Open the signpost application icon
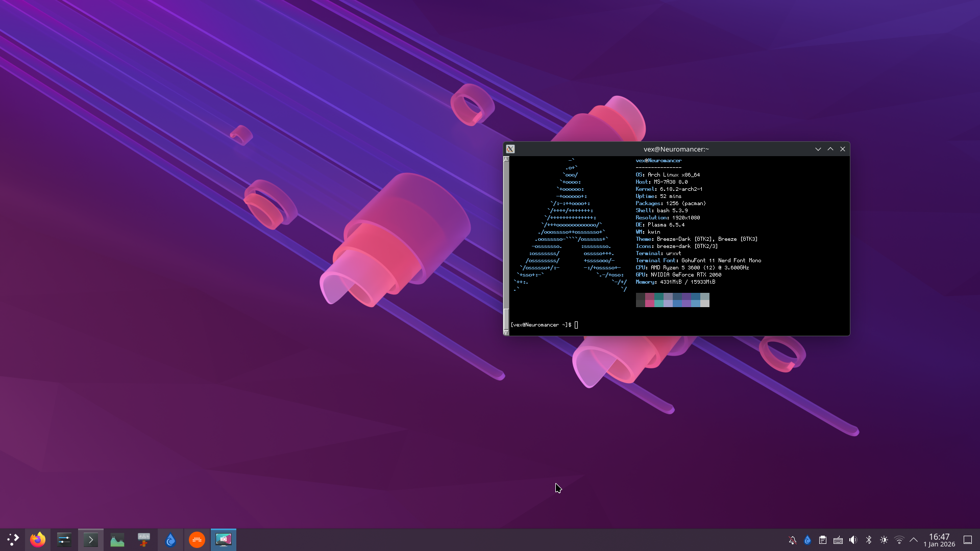This screenshot has height=551, width=980. pos(144,539)
